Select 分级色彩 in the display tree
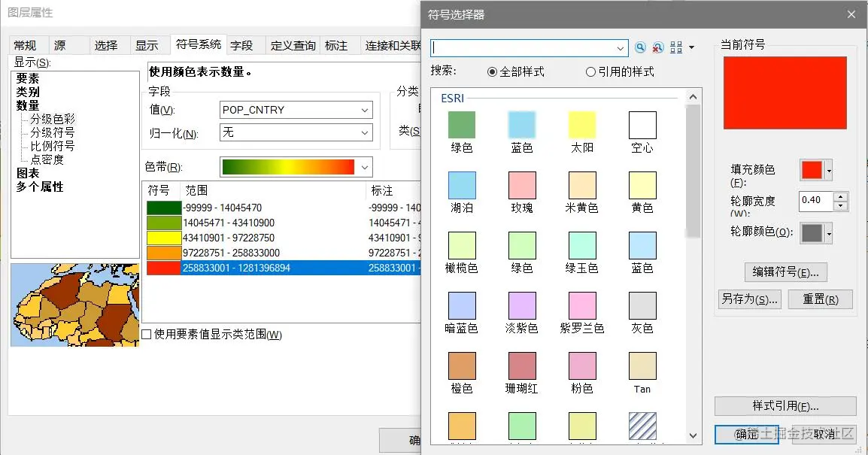 [53, 119]
